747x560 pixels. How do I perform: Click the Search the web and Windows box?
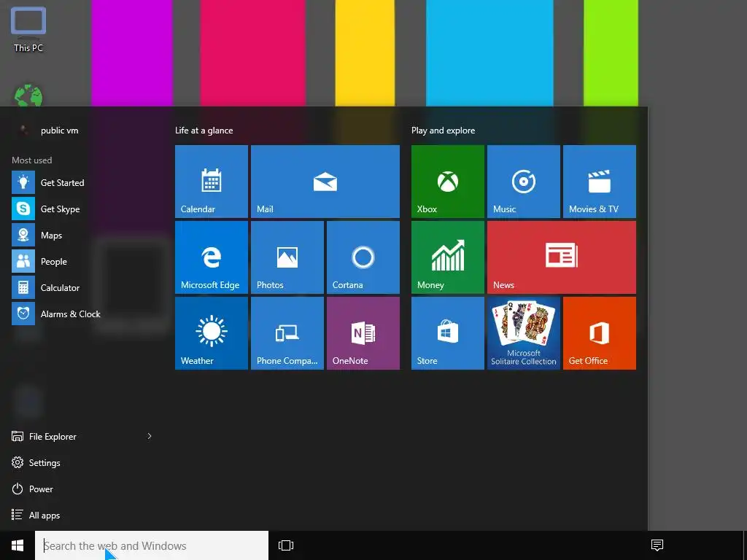pos(152,545)
